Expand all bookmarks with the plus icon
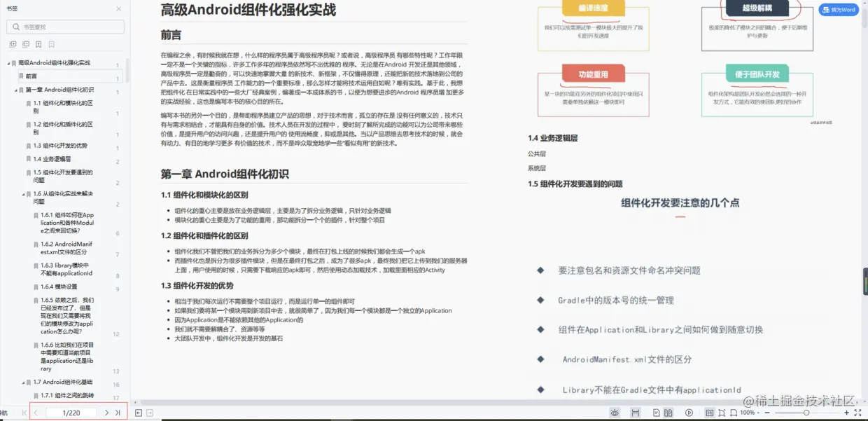Screen dimensions: 868x421 pyautogui.click(x=13, y=44)
